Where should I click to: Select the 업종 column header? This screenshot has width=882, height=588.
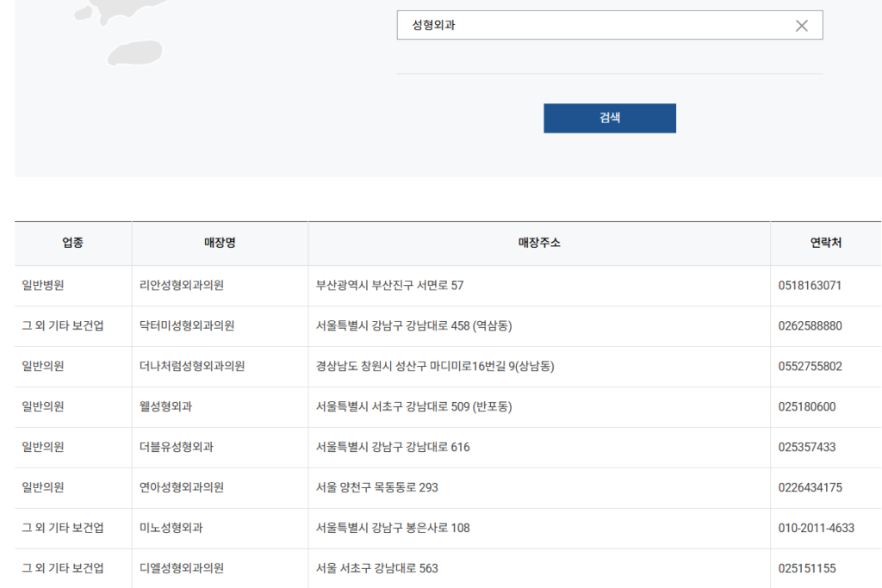(x=72, y=243)
